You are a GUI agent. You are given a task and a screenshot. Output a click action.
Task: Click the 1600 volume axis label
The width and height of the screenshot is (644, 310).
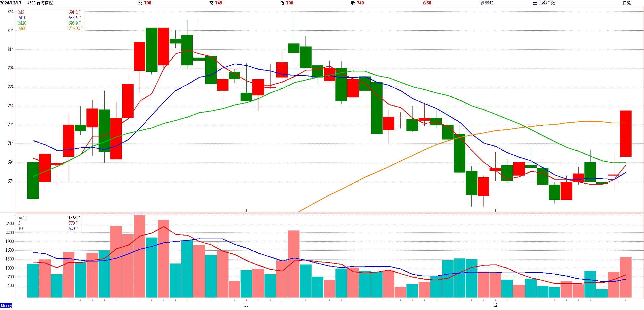(10, 250)
